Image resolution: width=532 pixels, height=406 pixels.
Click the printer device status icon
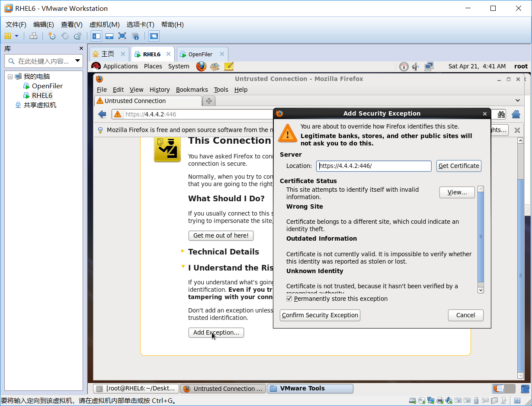(440, 401)
